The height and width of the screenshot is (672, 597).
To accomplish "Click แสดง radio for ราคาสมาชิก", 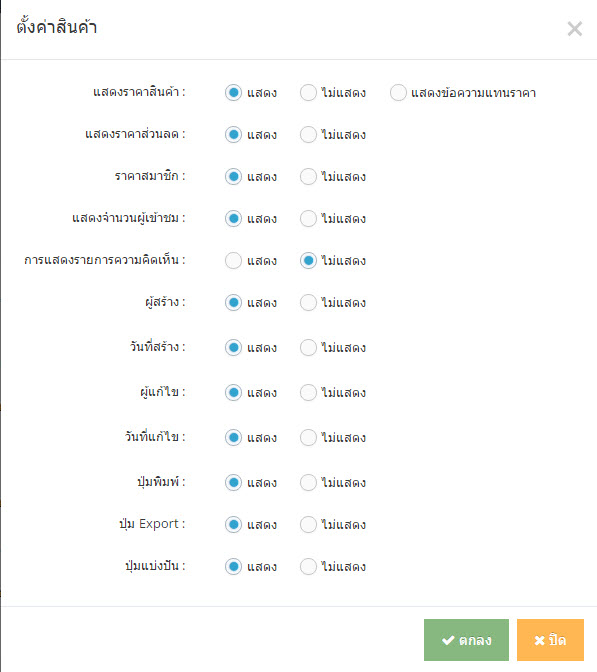I will click(x=234, y=177).
